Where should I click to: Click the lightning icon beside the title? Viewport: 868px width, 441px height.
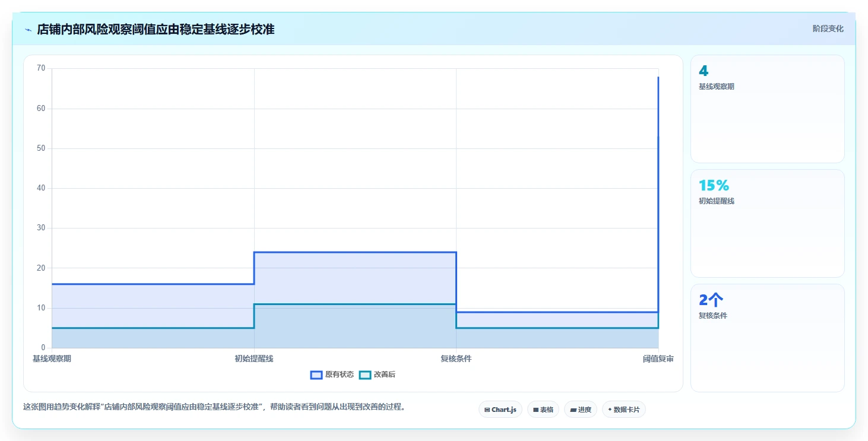(28, 29)
